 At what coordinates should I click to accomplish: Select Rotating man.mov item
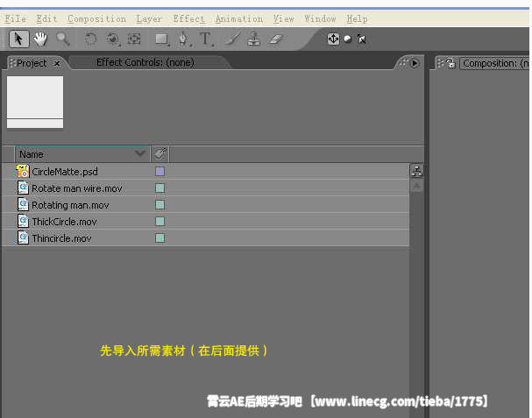coord(206,204)
